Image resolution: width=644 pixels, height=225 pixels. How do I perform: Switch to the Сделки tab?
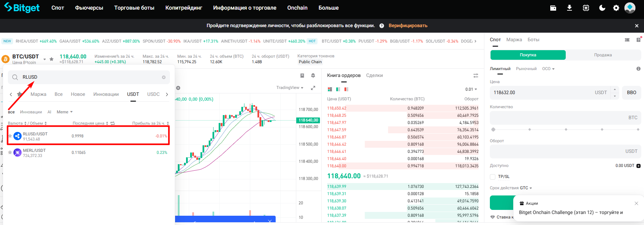point(375,76)
